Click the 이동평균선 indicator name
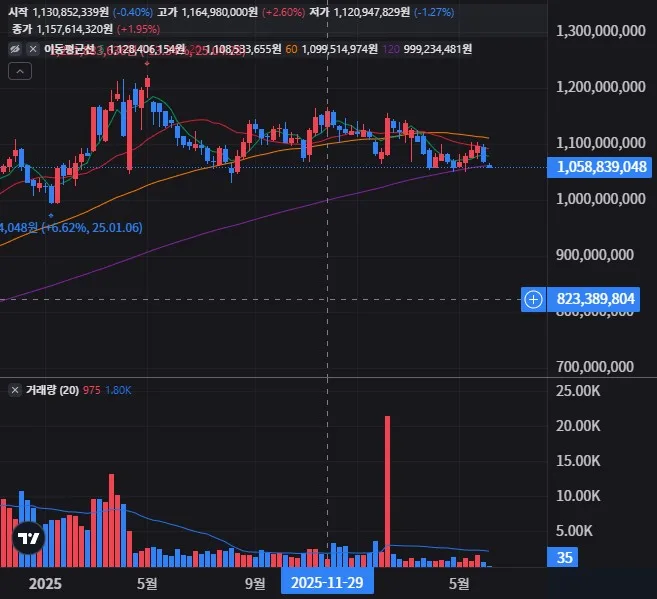 click(69, 49)
